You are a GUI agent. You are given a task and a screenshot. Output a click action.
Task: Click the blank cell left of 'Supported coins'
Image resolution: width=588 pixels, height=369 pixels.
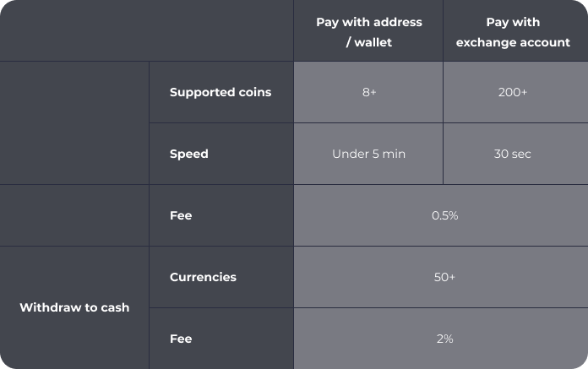pos(74,123)
